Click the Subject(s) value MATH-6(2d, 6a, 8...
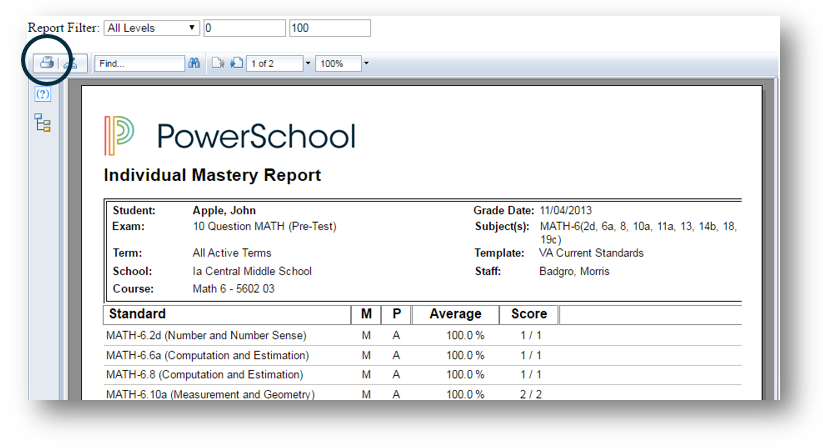823x448 pixels. (x=638, y=232)
